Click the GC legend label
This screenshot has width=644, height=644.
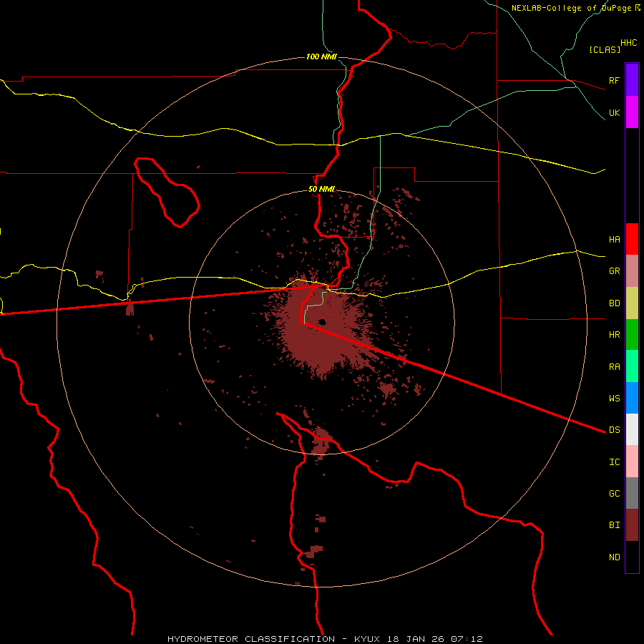(x=614, y=493)
